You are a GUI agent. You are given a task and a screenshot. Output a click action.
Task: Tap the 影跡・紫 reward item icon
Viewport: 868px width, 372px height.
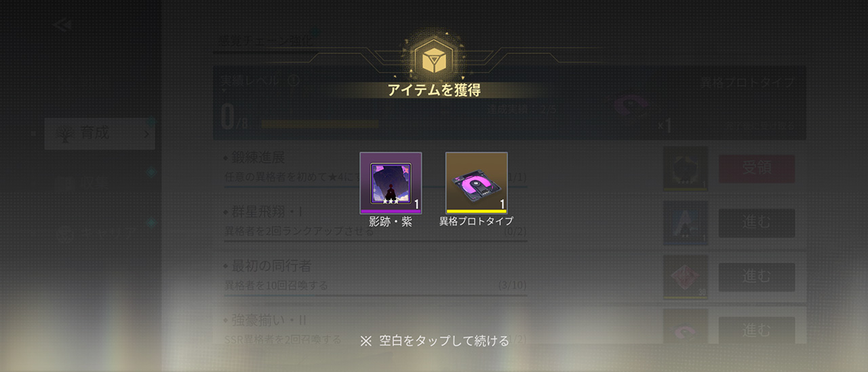click(391, 183)
